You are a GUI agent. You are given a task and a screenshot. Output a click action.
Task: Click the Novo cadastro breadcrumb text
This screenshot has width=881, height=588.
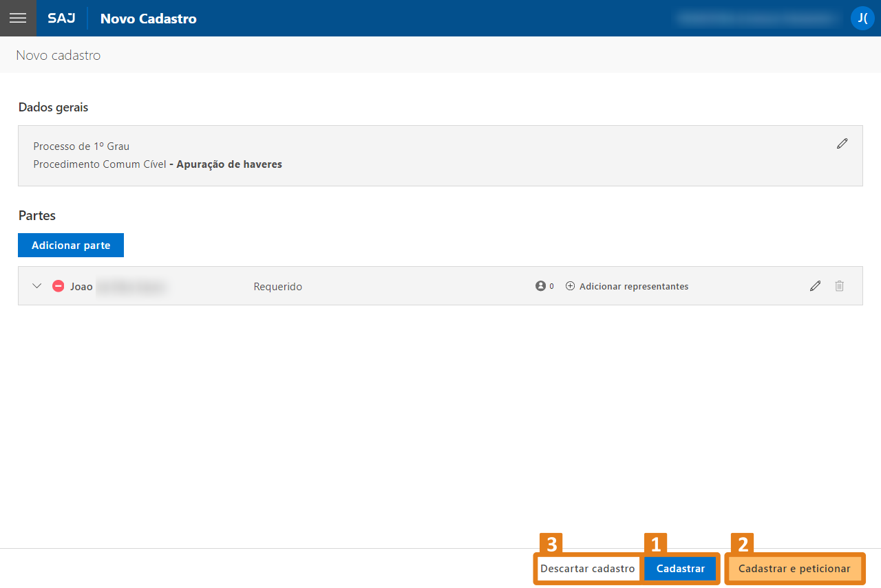tap(59, 55)
